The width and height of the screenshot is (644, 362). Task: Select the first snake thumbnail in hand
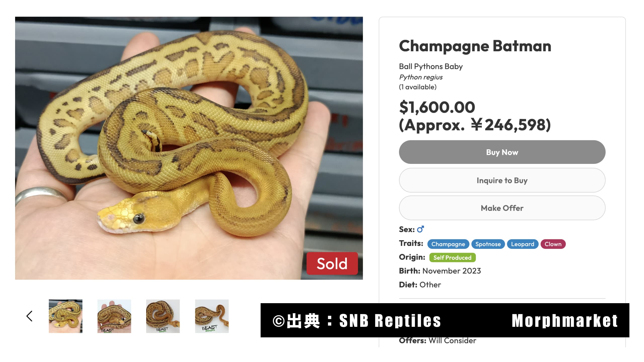coord(65,316)
